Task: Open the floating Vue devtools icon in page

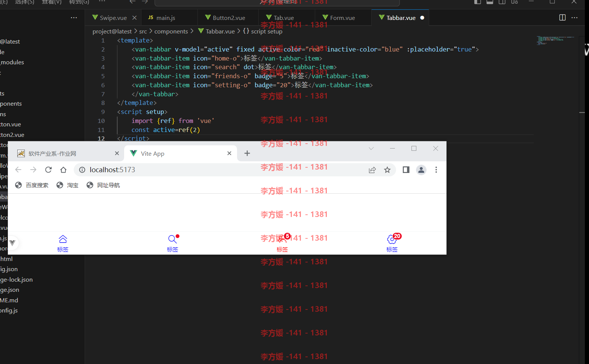Action: coord(12,243)
